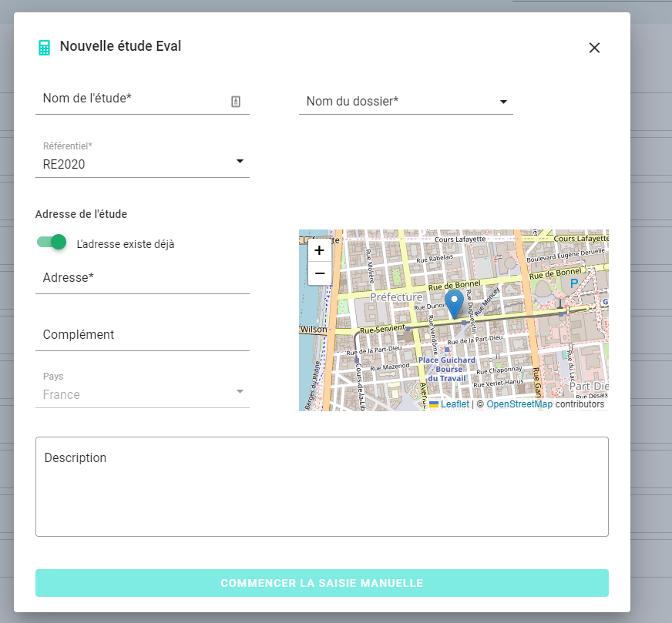Open the Nom du dossier dropdown

coord(406,102)
